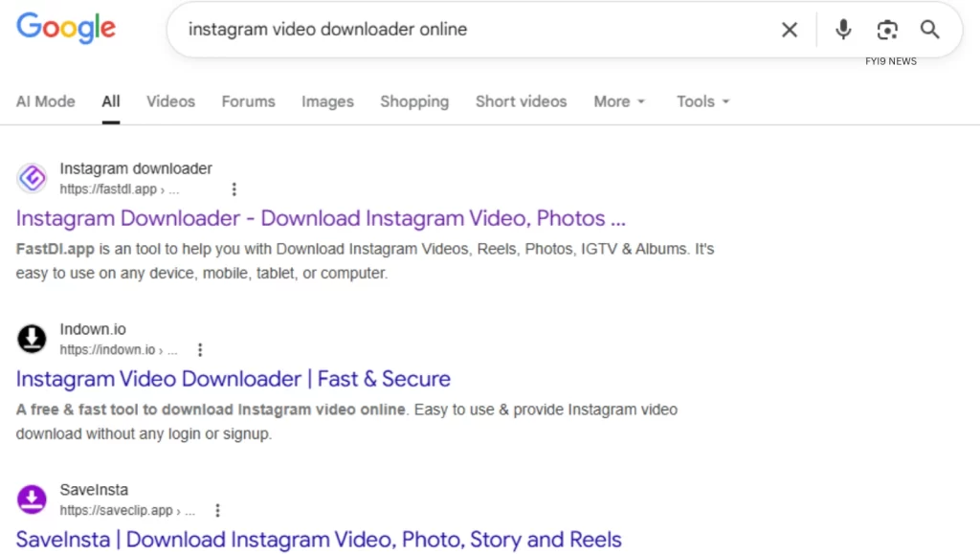The image size is (980, 554).
Task: Switch to Short videos tab
Action: (x=521, y=101)
